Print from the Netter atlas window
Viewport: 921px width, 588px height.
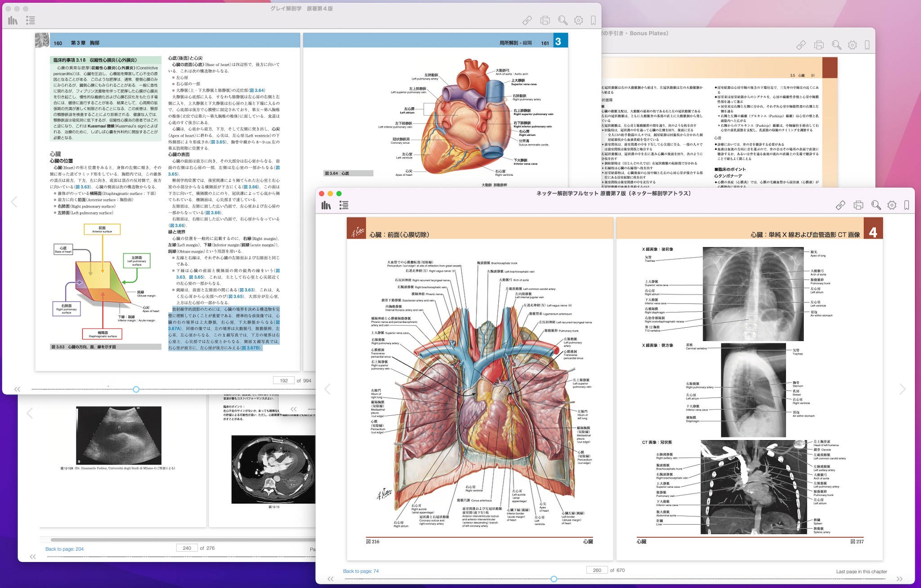tap(858, 205)
